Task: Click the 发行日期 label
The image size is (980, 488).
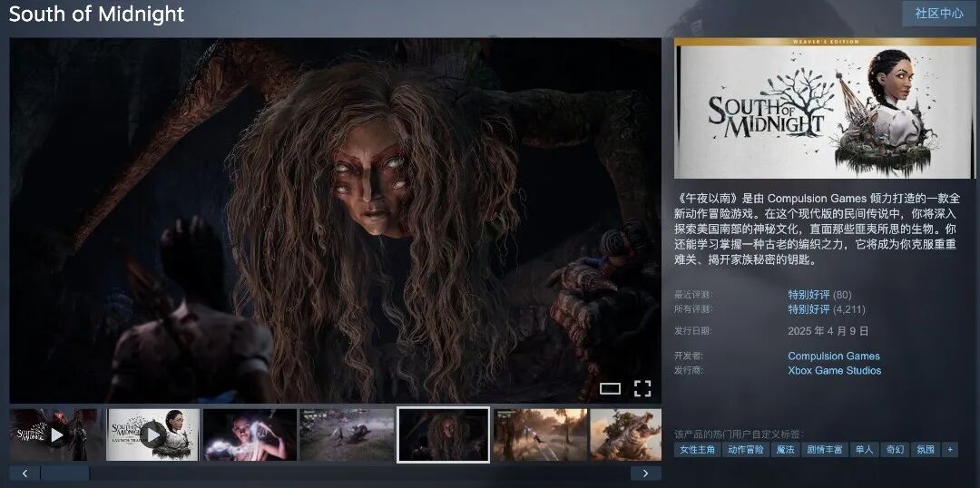Action: pos(693,331)
